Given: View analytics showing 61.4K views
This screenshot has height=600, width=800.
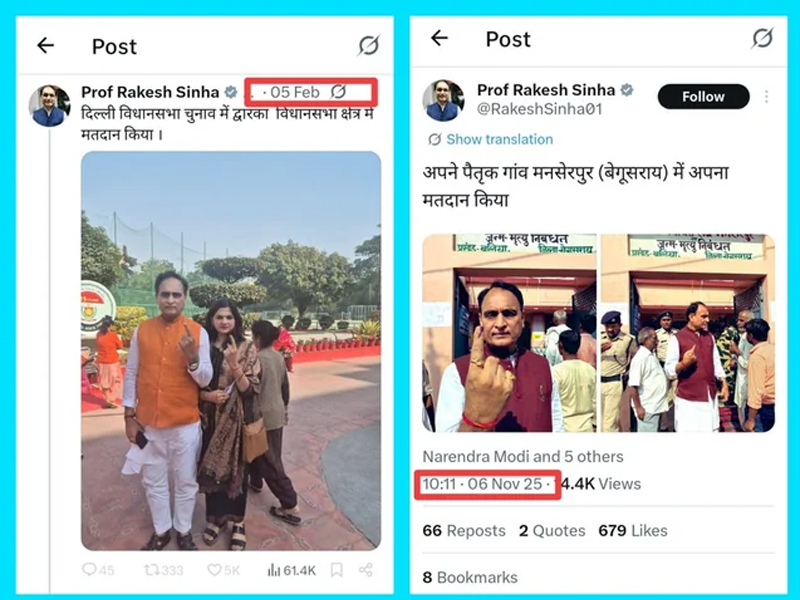Looking at the screenshot, I should [x=292, y=570].
